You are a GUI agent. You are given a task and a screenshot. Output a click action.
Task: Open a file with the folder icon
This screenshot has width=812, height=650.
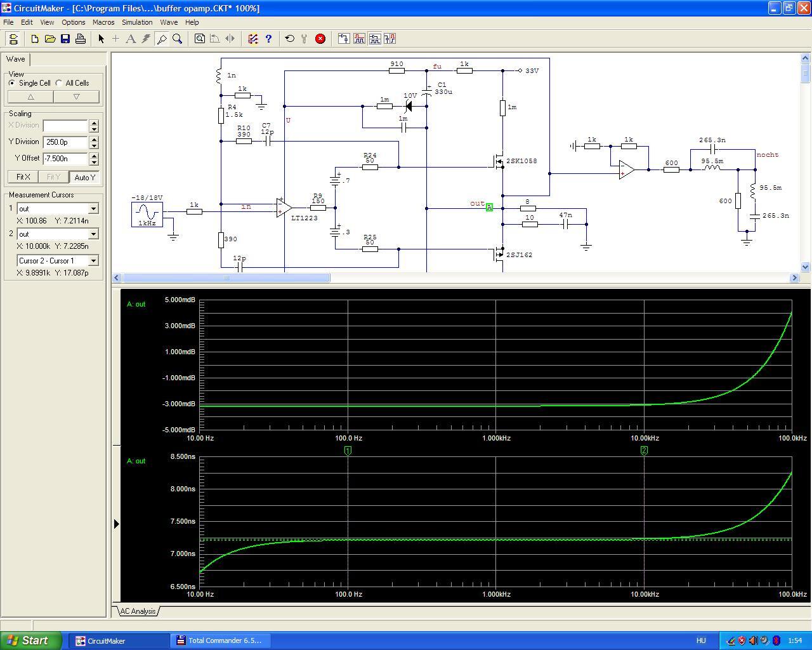[x=50, y=39]
